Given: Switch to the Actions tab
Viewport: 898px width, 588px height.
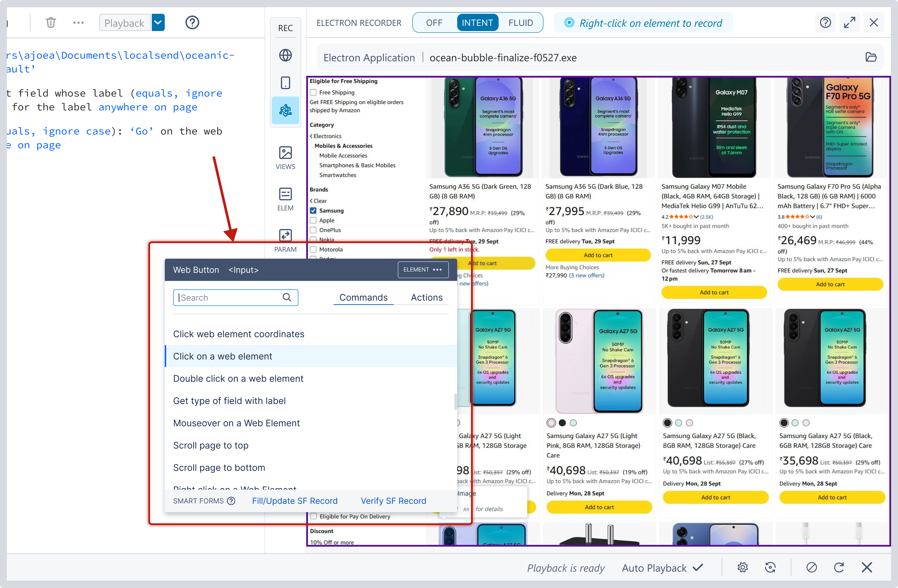Looking at the screenshot, I should (426, 297).
